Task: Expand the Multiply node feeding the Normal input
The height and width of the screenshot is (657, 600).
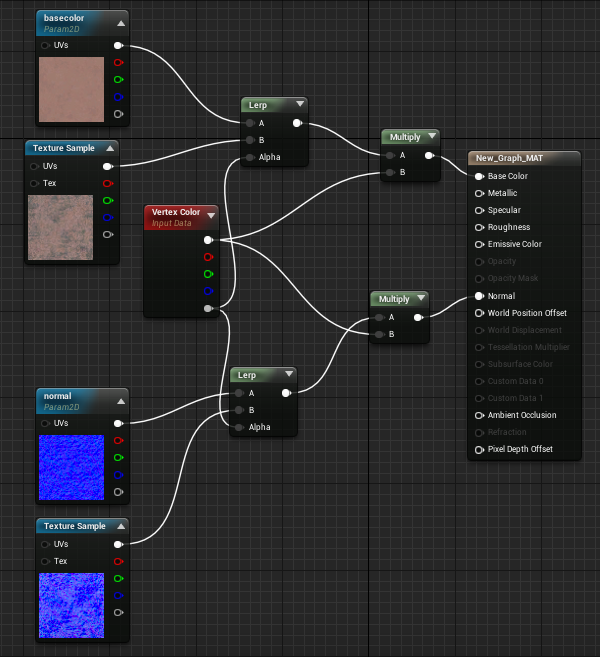Action: tap(420, 299)
